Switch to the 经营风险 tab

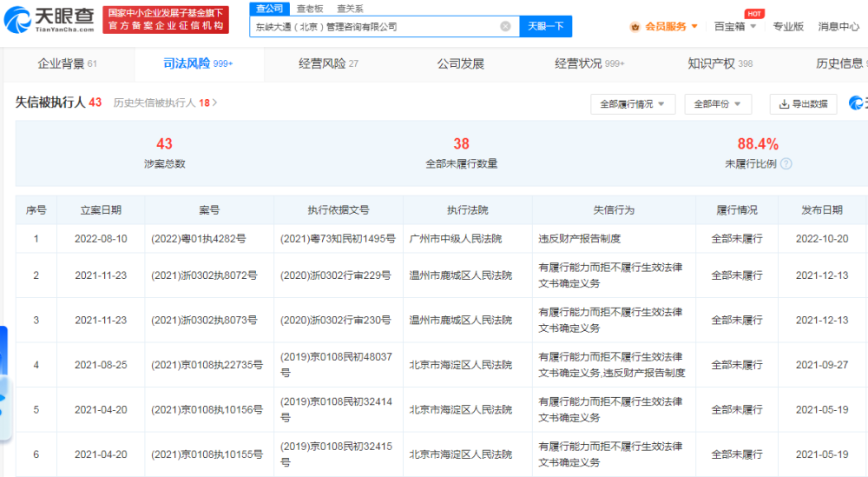328,63
